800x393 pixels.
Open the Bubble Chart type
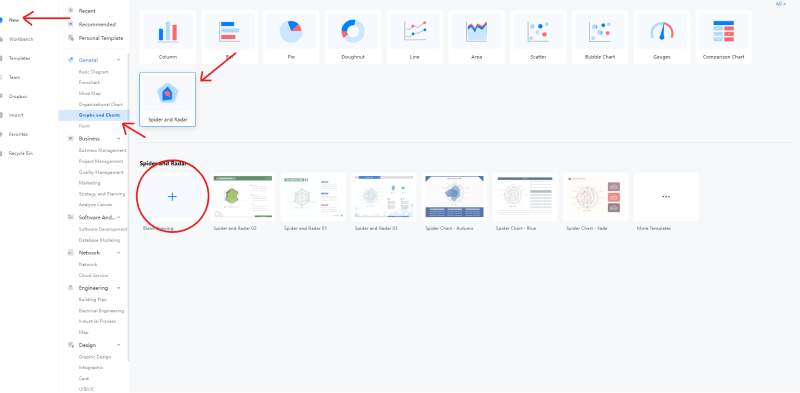click(x=600, y=31)
